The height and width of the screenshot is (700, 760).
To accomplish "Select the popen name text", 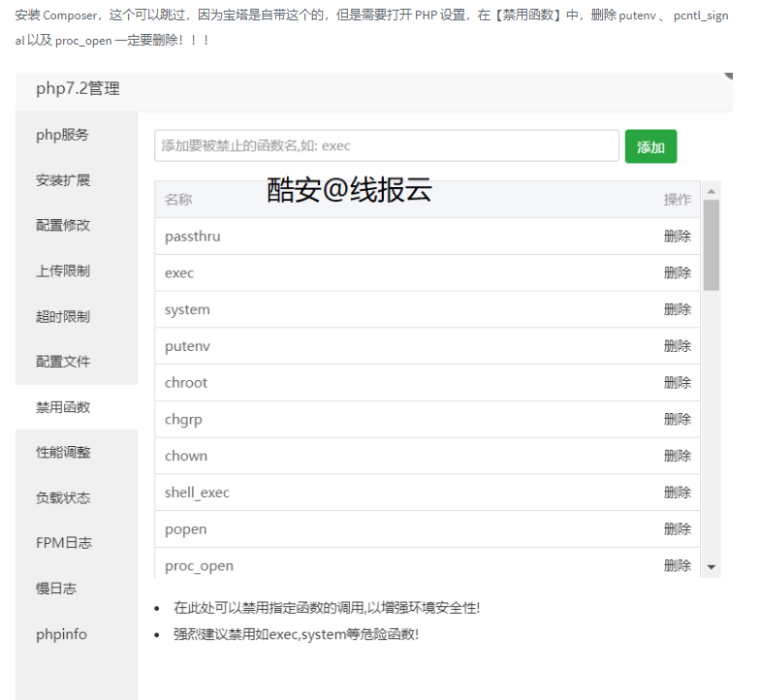I will coord(186,529).
